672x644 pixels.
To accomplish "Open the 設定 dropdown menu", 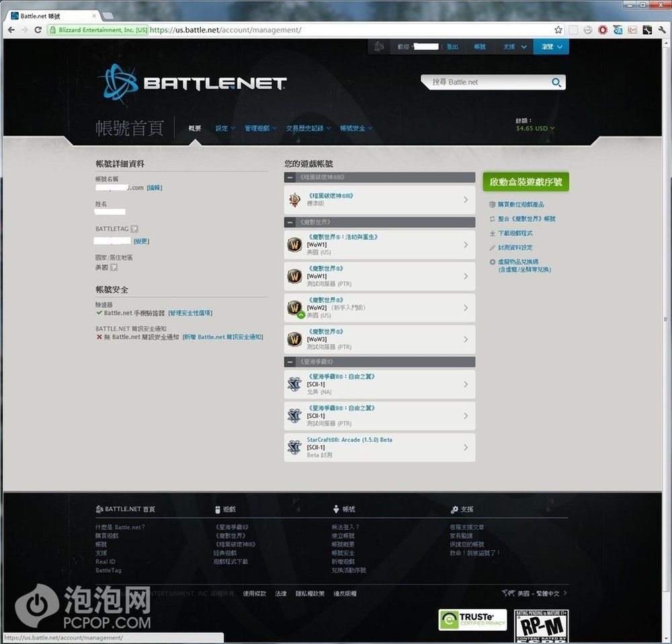I will [225, 128].
